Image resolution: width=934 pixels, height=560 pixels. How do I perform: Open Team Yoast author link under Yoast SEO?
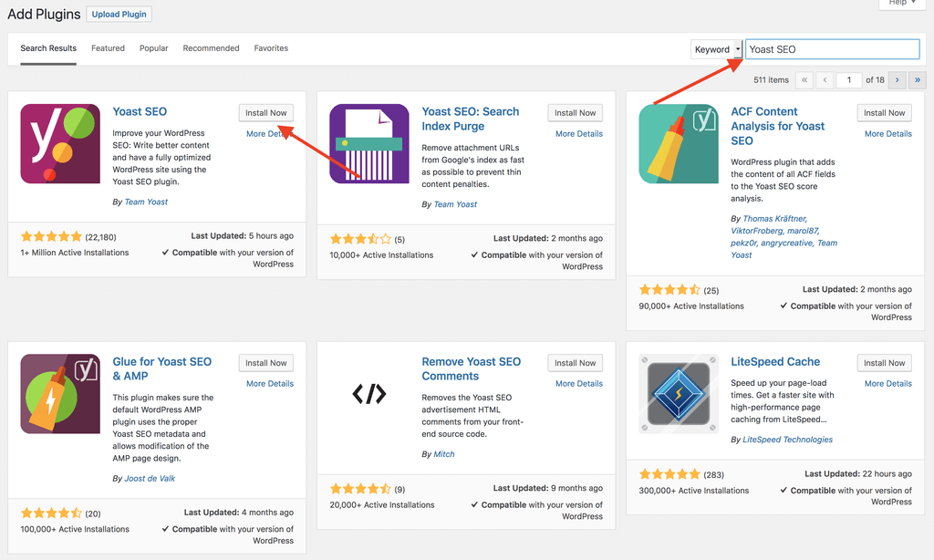[x=146, y=202]
